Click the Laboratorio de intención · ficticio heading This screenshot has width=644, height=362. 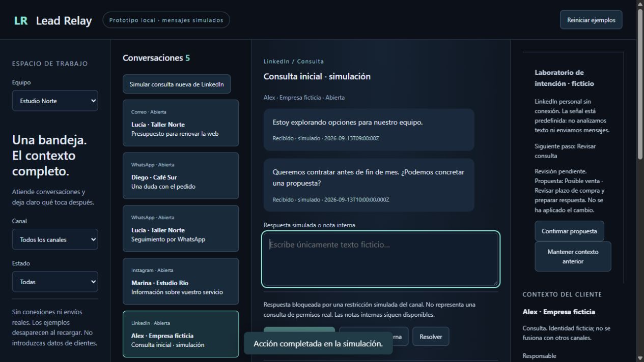click(564, 78)
